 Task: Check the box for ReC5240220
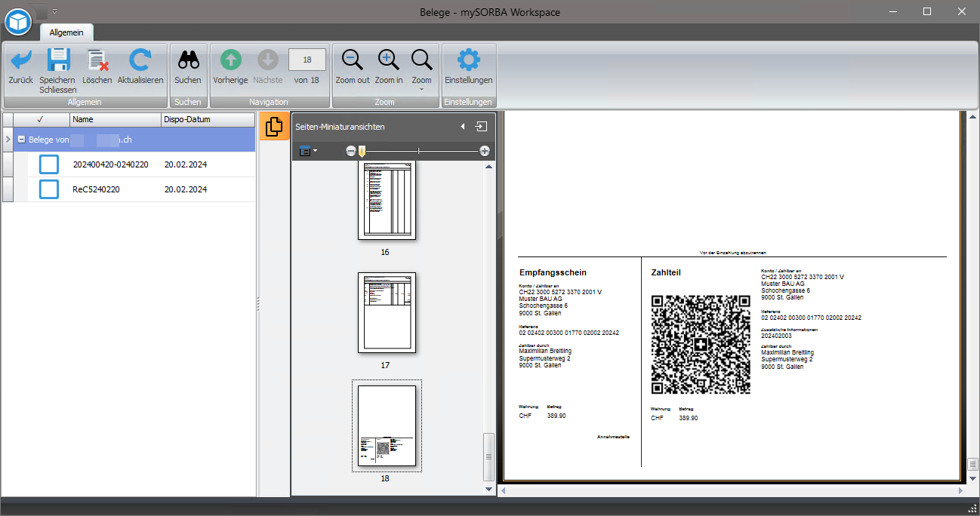[49, 189]
